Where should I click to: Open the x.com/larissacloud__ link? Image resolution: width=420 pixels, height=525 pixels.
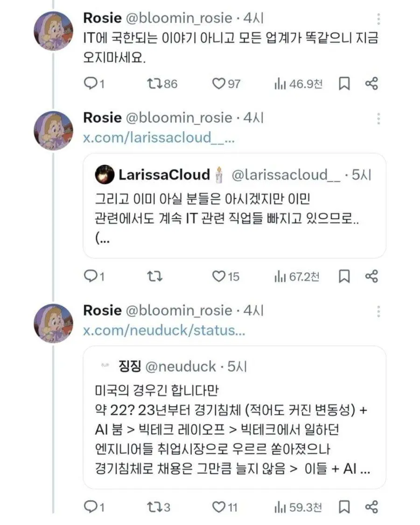click(159, 138)
